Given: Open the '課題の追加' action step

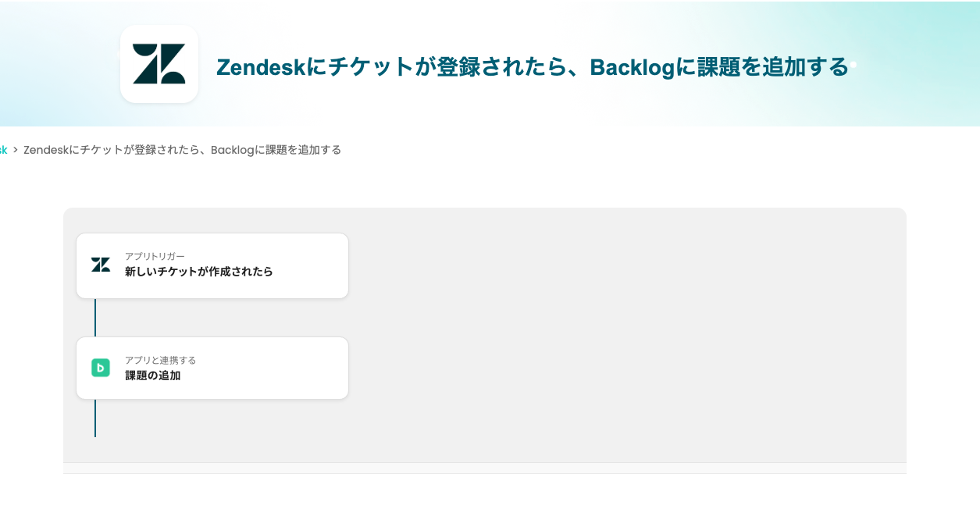Looking at the screenshot, I should (153, 375).
